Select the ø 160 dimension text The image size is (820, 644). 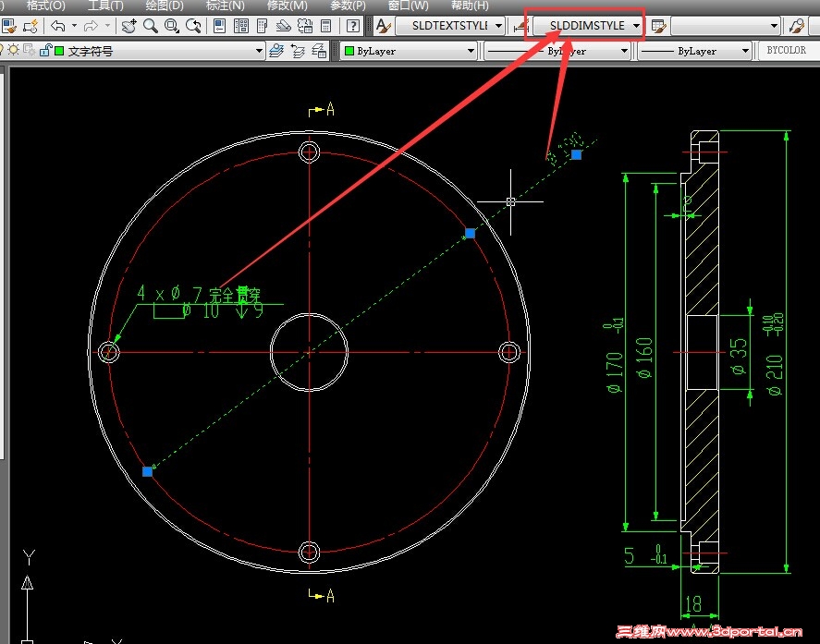click(x=645, y=358)
